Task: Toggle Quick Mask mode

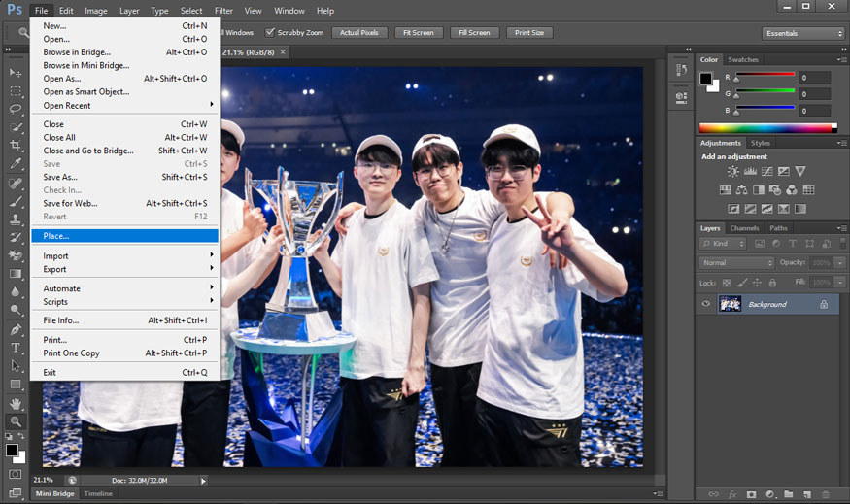Action: 16,474
